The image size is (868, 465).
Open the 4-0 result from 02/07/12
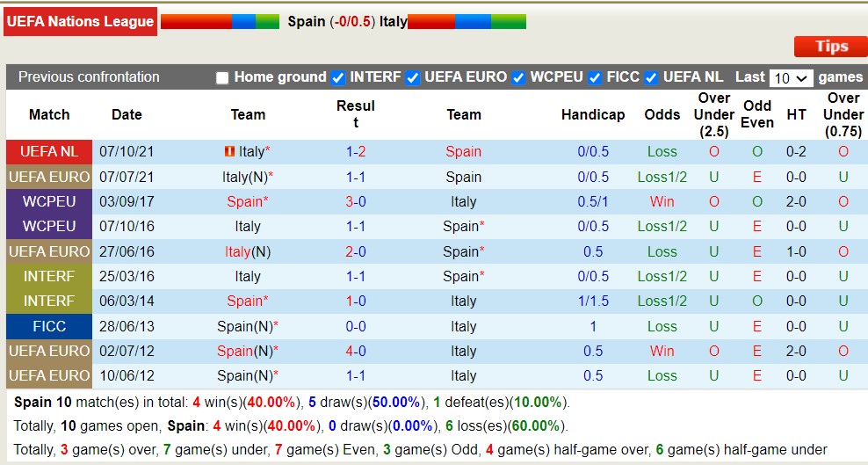[356, 351]
